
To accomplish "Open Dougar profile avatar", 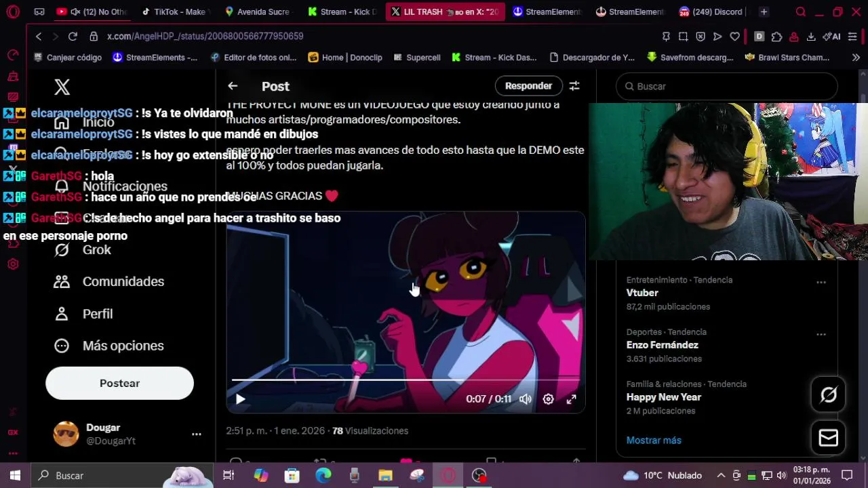I will [x=66, y=434].
